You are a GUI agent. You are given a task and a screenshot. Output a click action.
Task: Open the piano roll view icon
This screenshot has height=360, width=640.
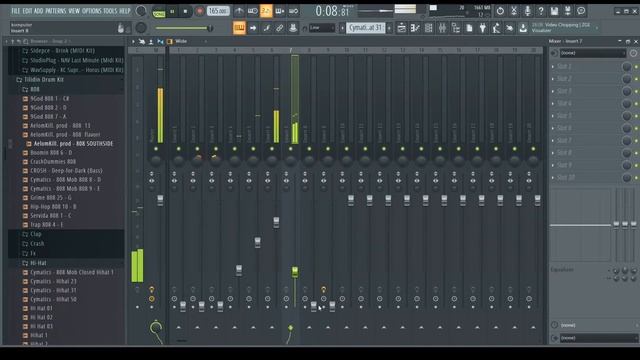pos(415,28)
